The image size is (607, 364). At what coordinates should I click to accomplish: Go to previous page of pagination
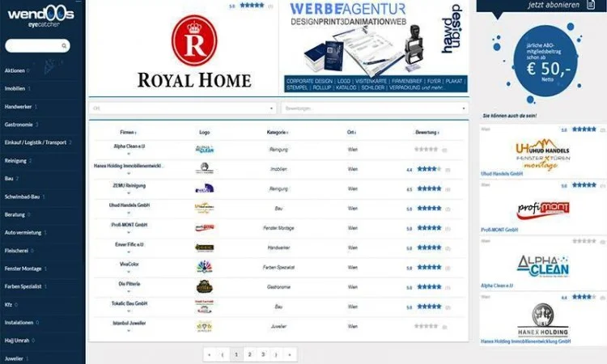coord(223,355)
